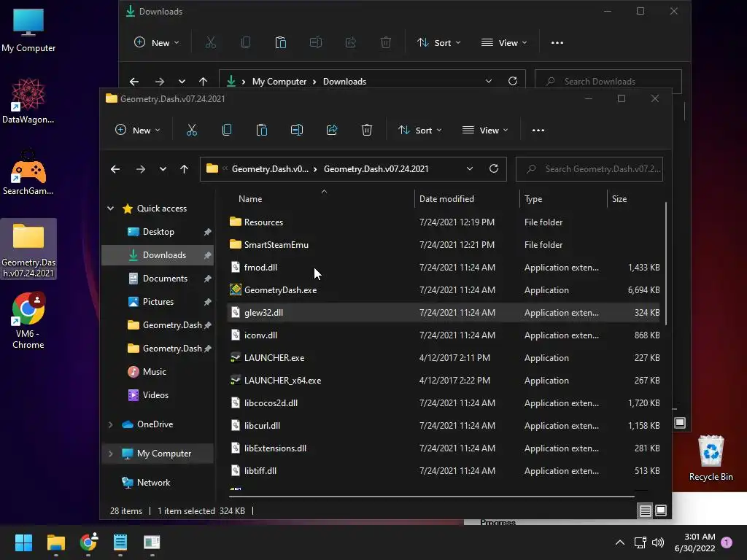Select the Recycle Bin on desktop

click(711, 458)
